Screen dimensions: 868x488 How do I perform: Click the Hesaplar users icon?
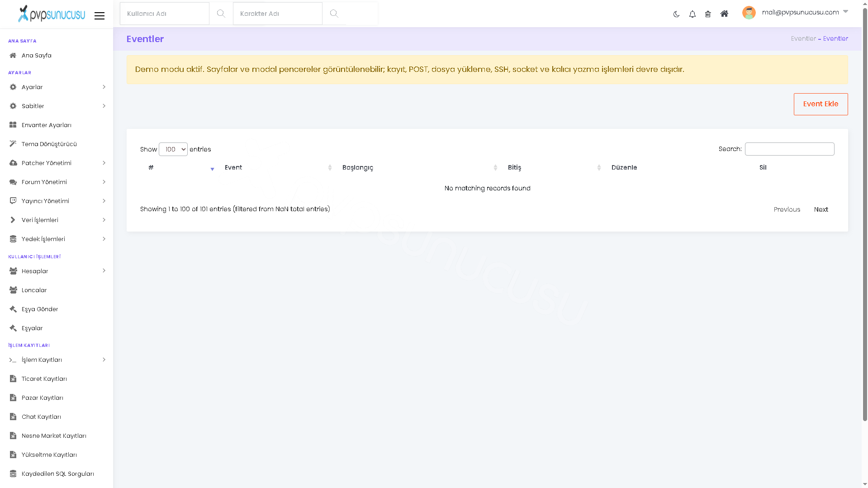pyautogui.click(x=13, y=271)
